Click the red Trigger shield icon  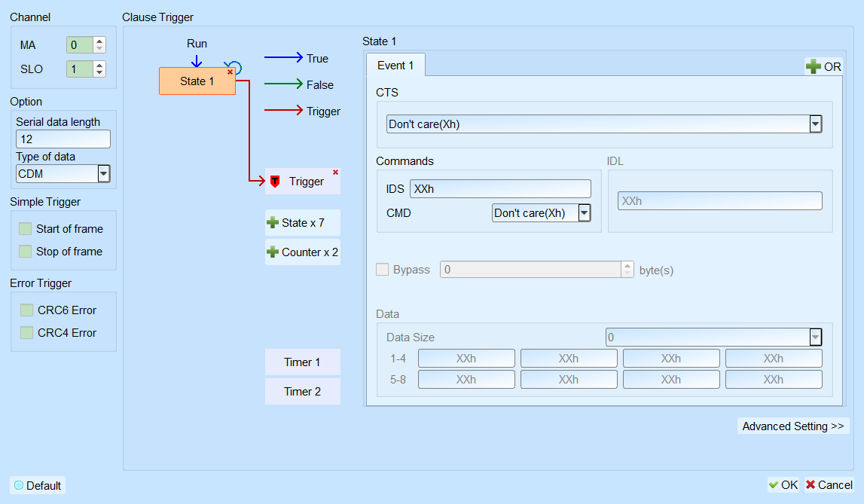275,182
